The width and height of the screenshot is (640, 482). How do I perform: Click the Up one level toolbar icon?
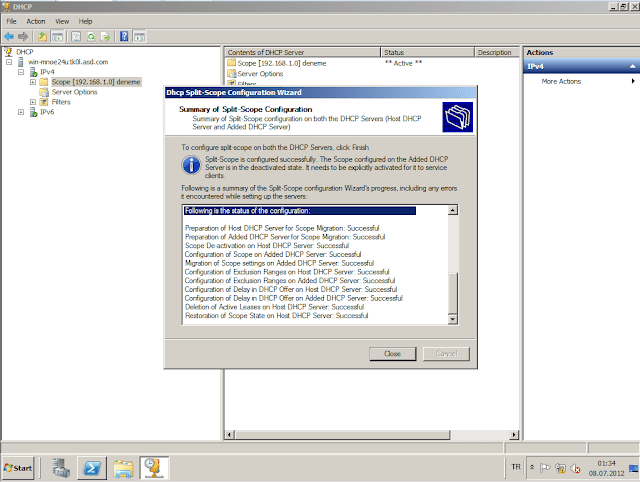coord(43,35)
